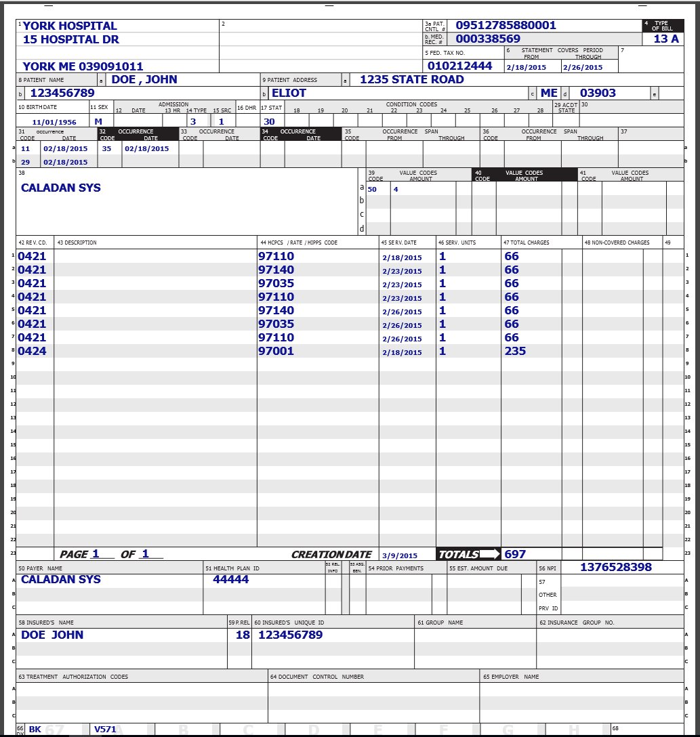Click the YORK HOSPITAL provider name field
This screenshot has width=700, height=737.
tap(70, 26)
